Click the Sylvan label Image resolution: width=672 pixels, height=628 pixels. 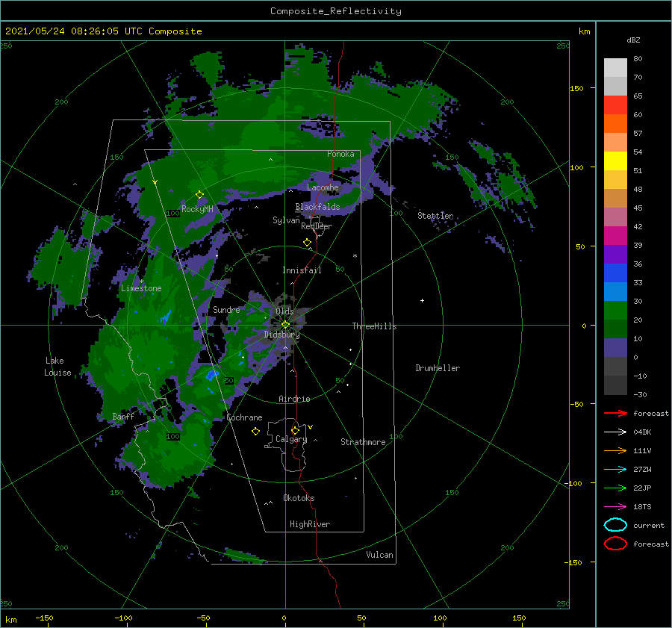[x=286, y=220]
